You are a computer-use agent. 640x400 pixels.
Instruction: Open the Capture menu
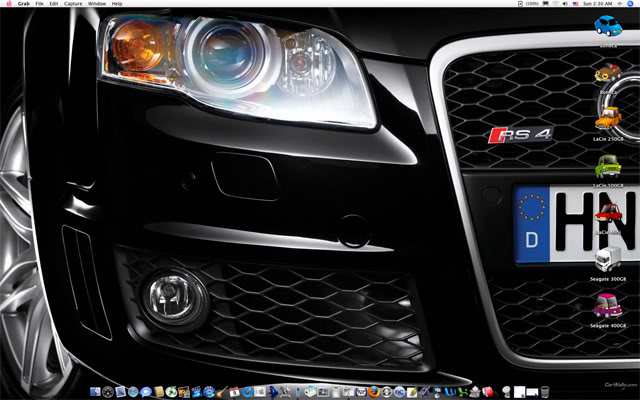click(x=73, y=4)
